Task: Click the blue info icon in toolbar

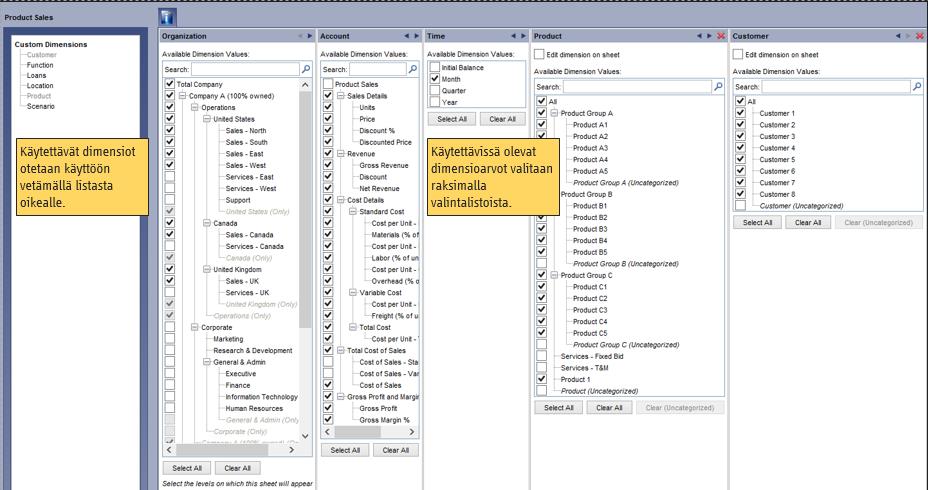Action: pos(167,17)
